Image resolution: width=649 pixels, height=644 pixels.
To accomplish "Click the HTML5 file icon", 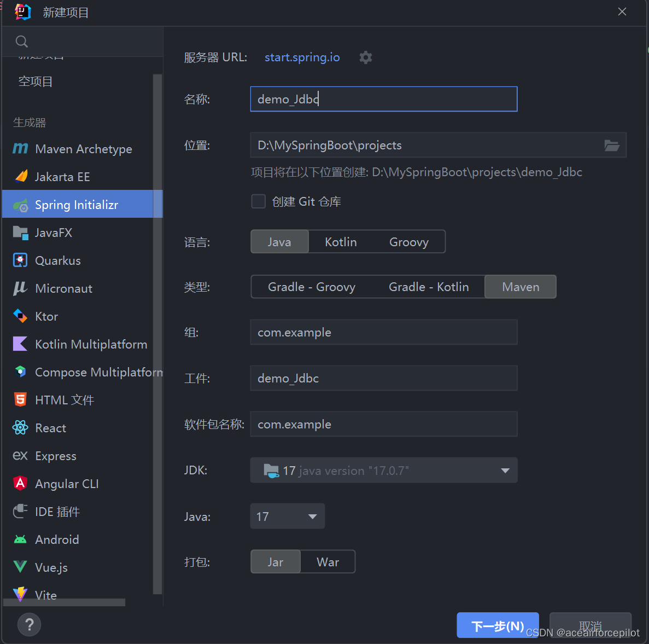I will coord(20,400).
